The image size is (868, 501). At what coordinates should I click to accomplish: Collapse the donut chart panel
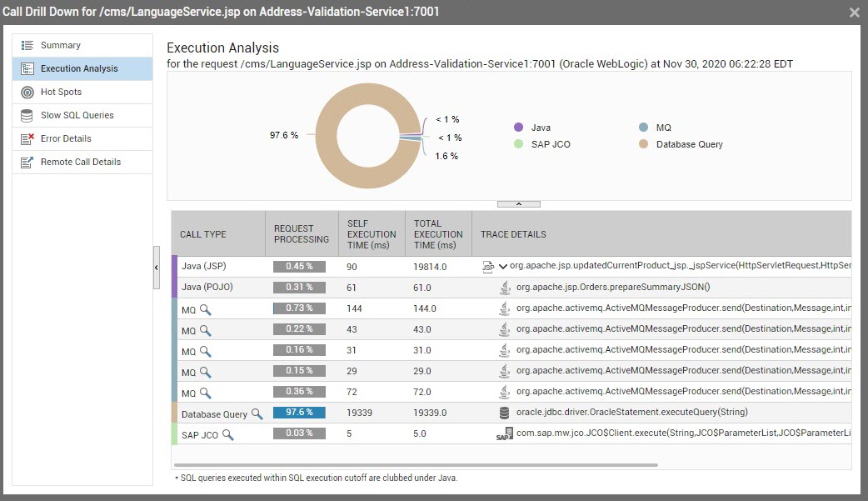click(519, 204)
